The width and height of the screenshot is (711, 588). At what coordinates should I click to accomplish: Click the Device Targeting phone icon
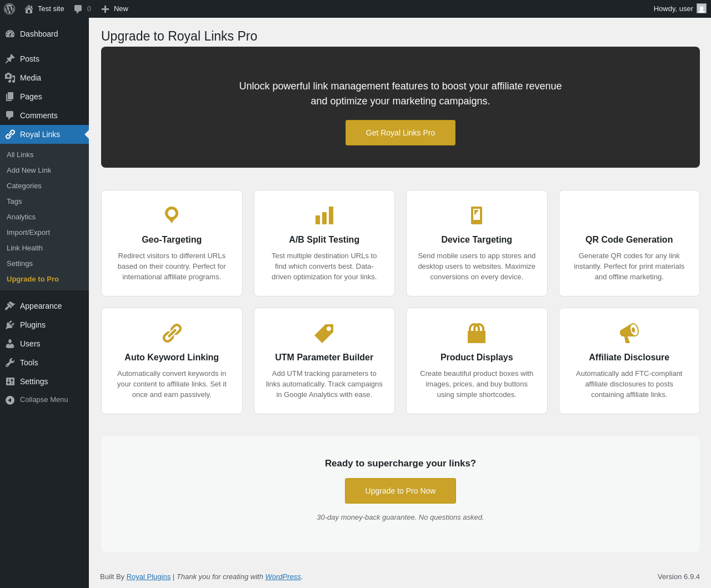click(477, 215)
